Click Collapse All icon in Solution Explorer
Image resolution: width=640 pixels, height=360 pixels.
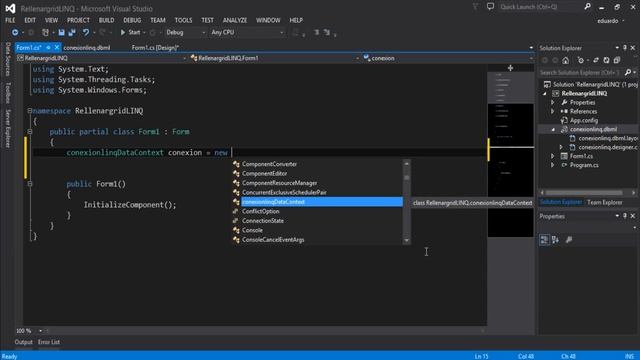(617, 60)
